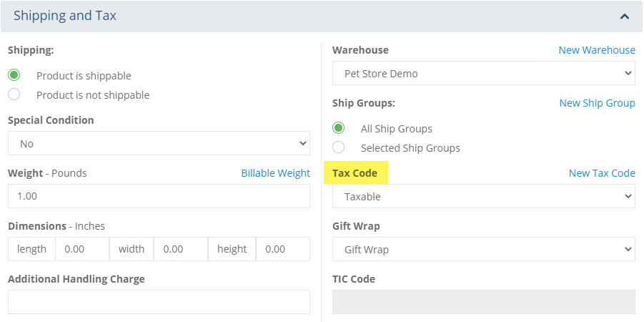The height and width of the screenshot is (322, 644).
Task: Open the Warehouse dropdown
Action: 483,73
